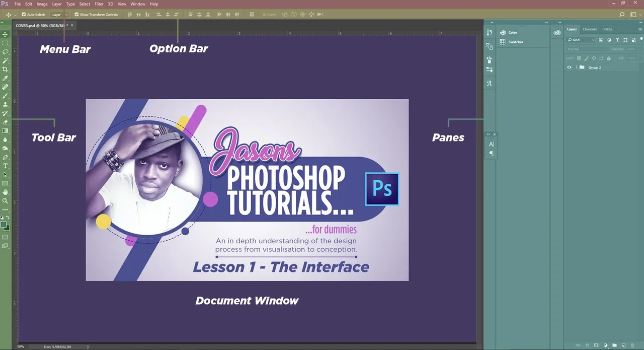Open the Brush Presets panel icon
The image size is (644, 350).
click(x=489, y=70)
